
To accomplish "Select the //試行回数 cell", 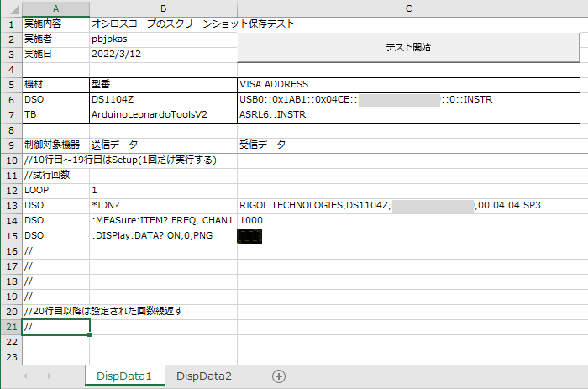I will click(56, 176).
